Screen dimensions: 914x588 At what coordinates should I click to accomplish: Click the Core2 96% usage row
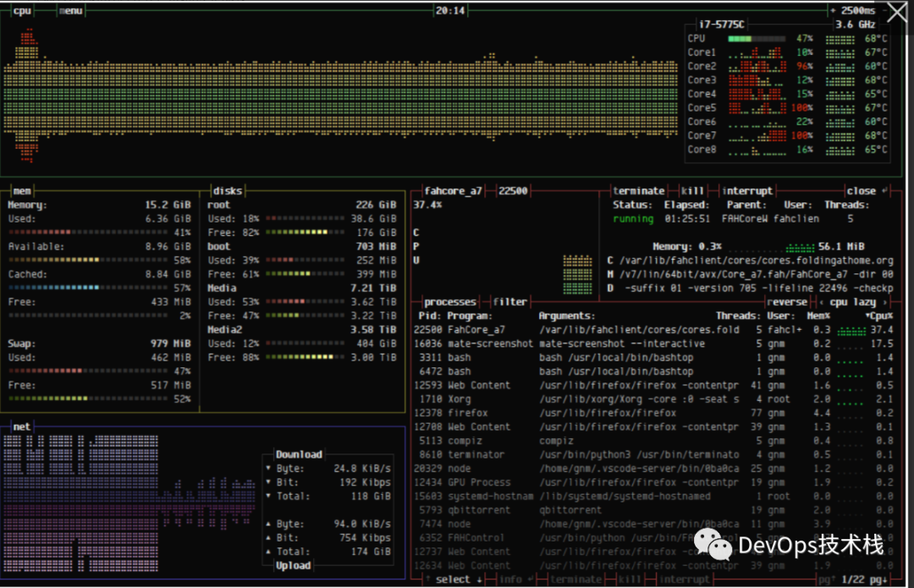point(788,67)
